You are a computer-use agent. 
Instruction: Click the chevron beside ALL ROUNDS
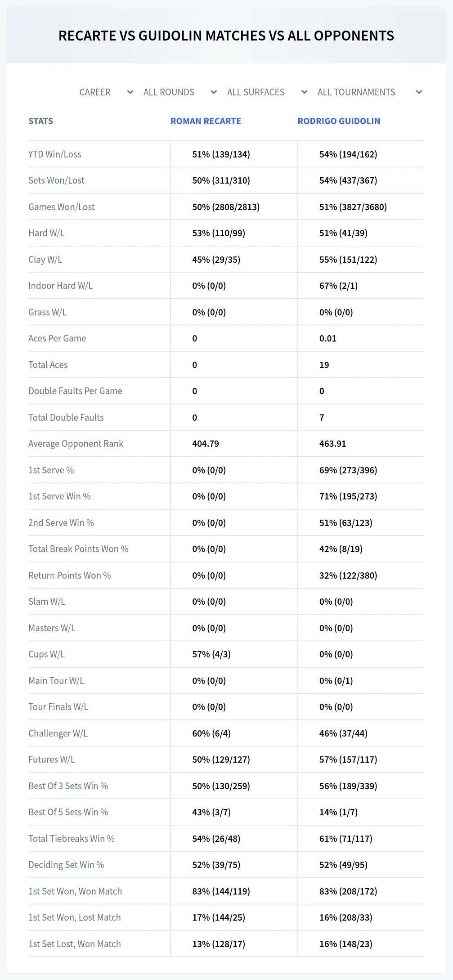[x=214, y=92]
